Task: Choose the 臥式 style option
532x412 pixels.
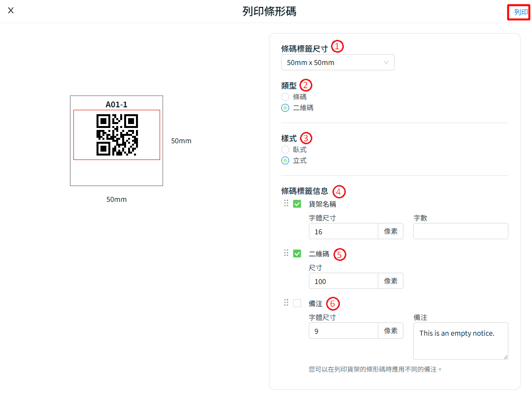Action: click(285, 150)
